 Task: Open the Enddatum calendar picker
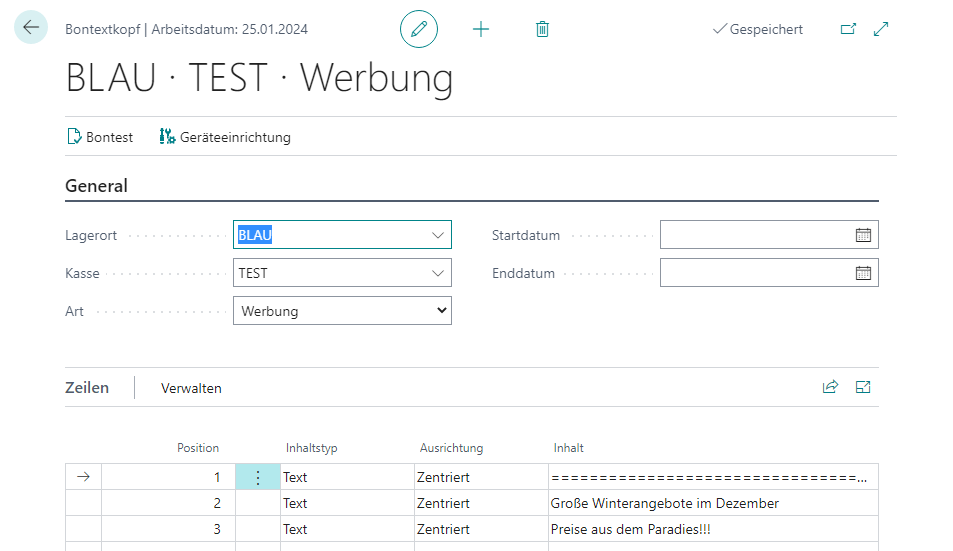864,273
